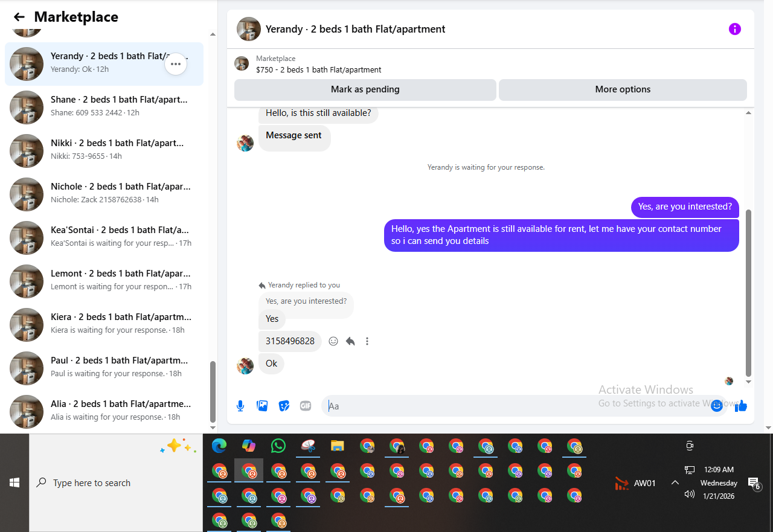This screenshot has width=773, height=532.
Task: Open the notification center showing 6 notifications
Action: tap(754, 483)
